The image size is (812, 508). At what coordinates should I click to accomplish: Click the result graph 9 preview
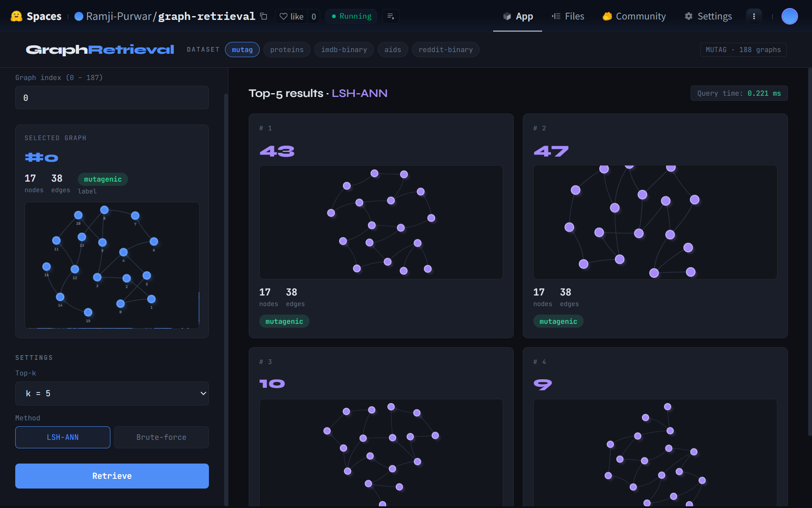tap(655, 453)
